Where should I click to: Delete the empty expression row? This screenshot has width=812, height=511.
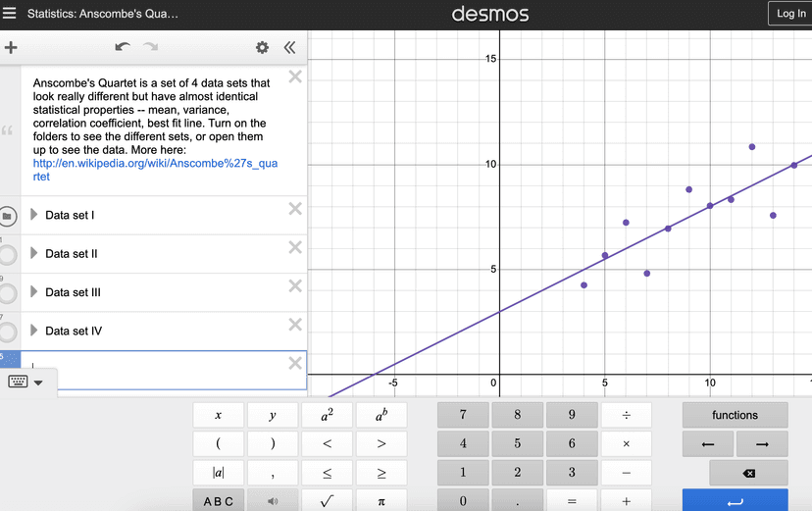(x=295, y=364)
